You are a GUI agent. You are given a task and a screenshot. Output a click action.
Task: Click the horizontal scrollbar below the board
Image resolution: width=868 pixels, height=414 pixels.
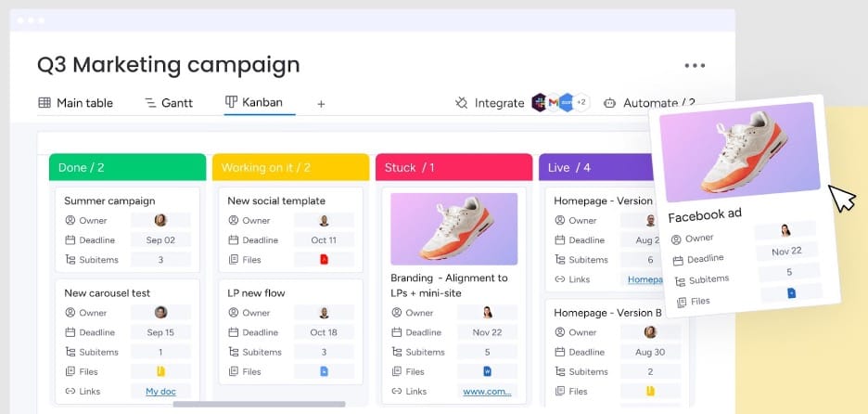[259, 404]
